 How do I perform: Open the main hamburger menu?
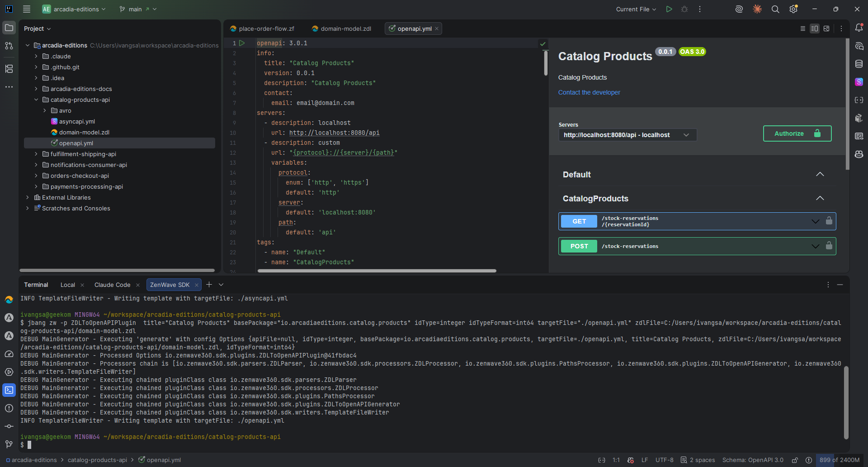click(x=27, y=9)
